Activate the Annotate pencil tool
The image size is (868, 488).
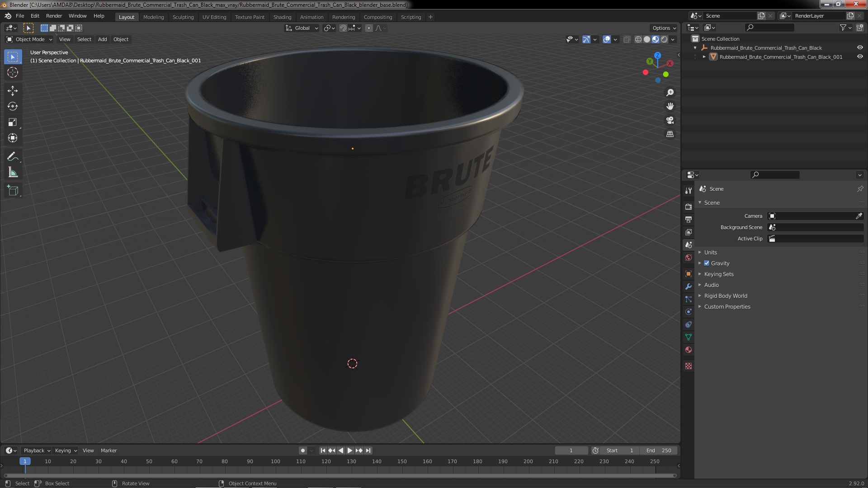(13, 156)
